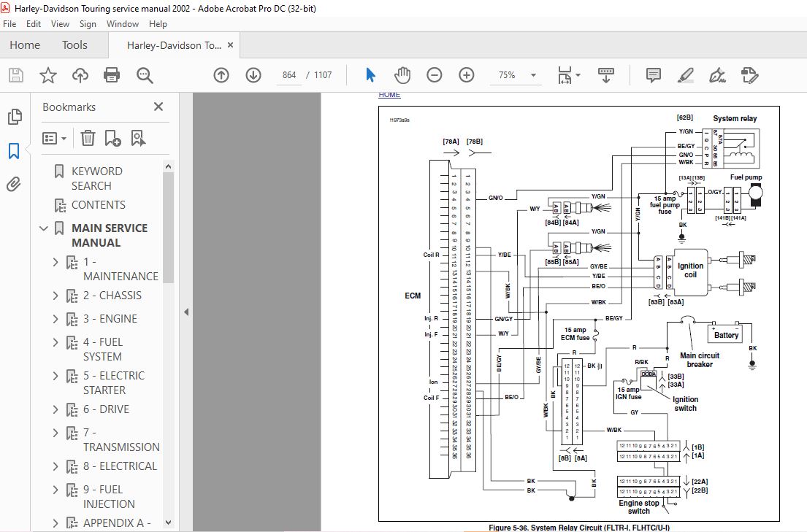The width and height of the screenshot is (807, 532).
Task: Print the document using the printer icon
Action: point(112,75)
